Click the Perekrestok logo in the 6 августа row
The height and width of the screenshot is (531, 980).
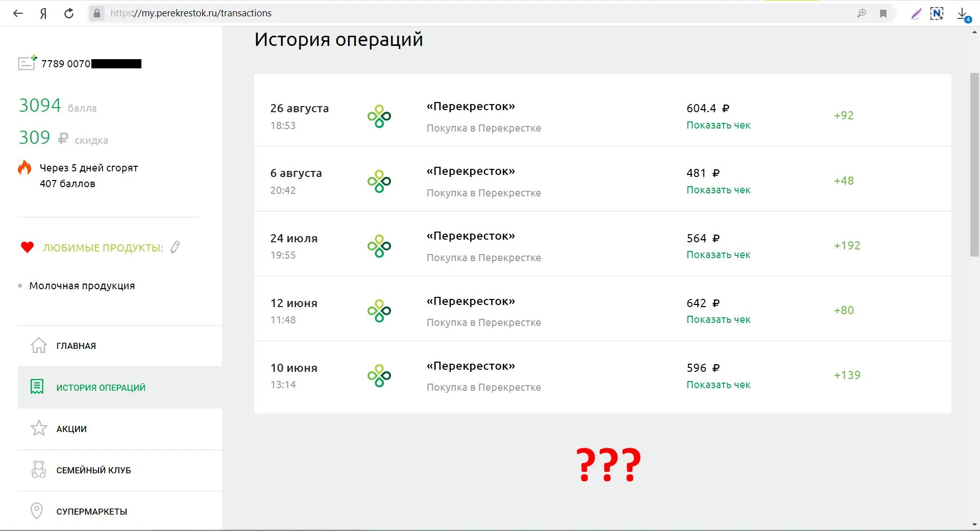pos(379,181)
